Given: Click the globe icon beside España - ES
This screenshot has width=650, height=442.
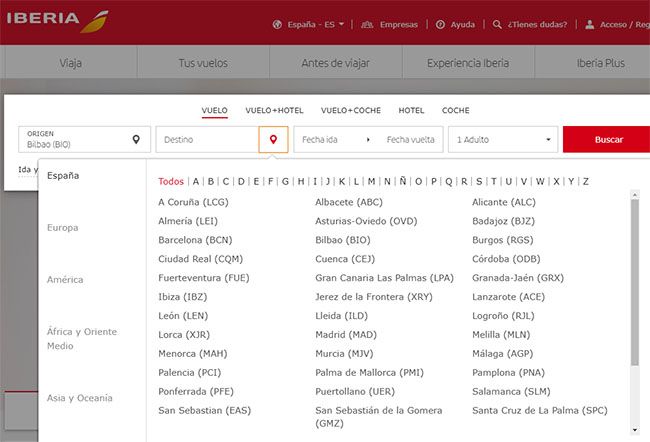Looking at the screenshot, I should coord(277,24).
